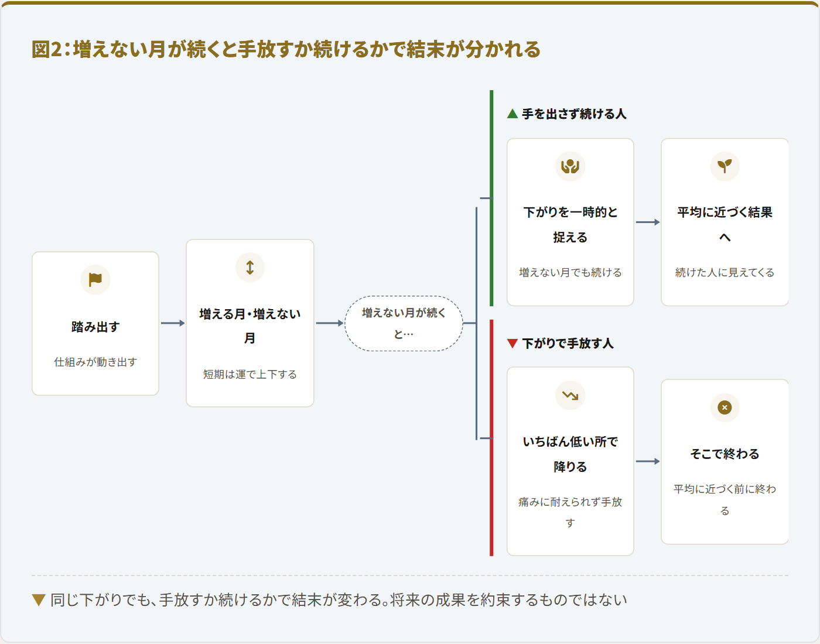The width and height of the screenshot is (820, 644).
Task: Click the red triangle beside 下がりで手放す人
Action: click(512, 344)
